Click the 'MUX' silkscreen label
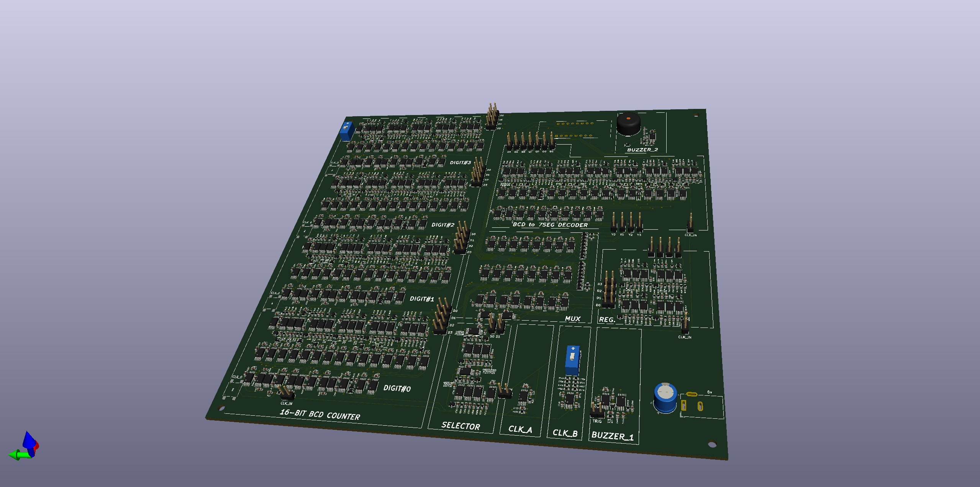 click(x=572, y=319)
